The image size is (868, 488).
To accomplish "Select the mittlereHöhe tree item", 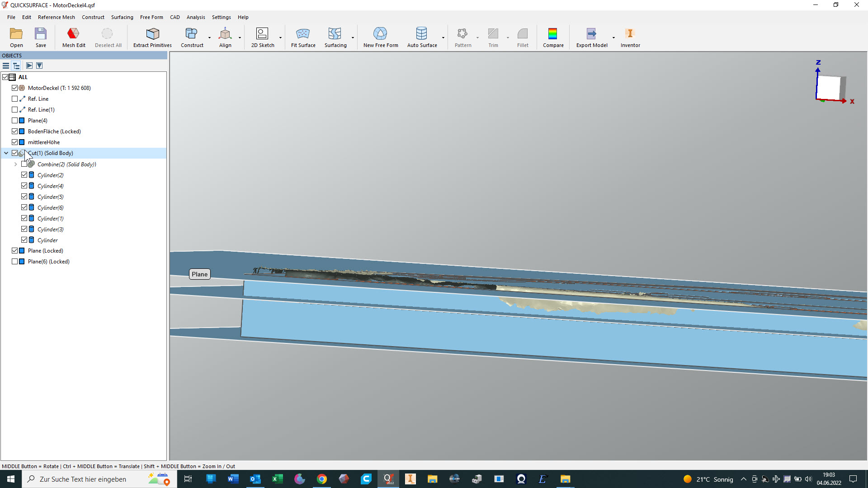I will tap(43, 142).
